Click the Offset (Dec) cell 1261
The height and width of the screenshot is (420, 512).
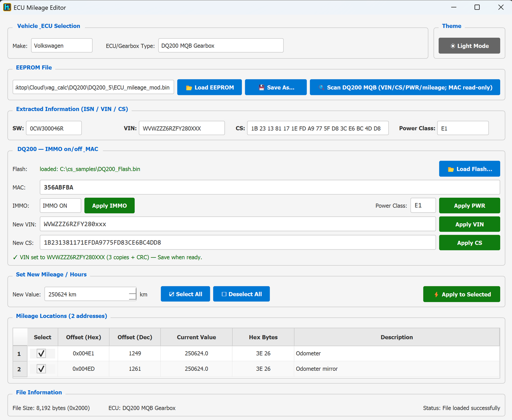click(x=135, y=369)
